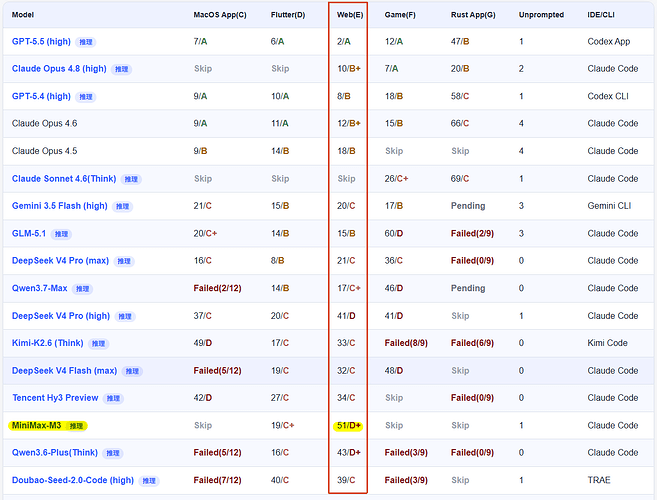This screenshot has width=657, height=500.
Task: Click Failed(8/9) in the Kimi-K2.6 row
Action: (x=406, y=343)
